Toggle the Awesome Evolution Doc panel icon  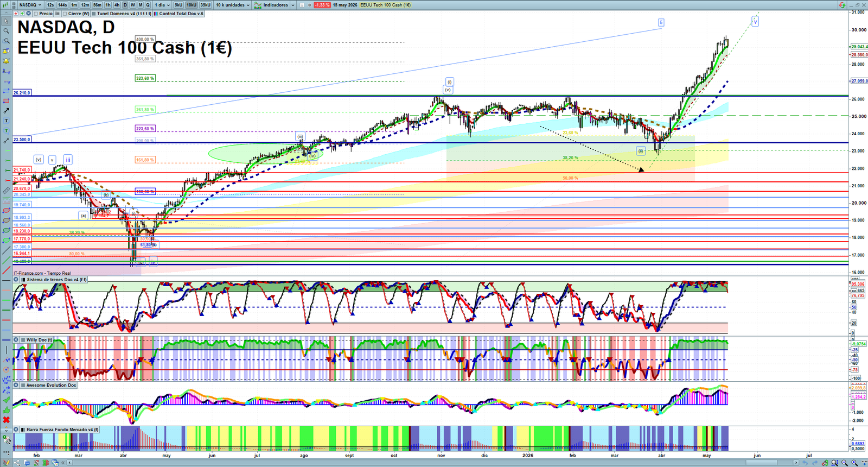pyautogui.click(x=23, y=385)
